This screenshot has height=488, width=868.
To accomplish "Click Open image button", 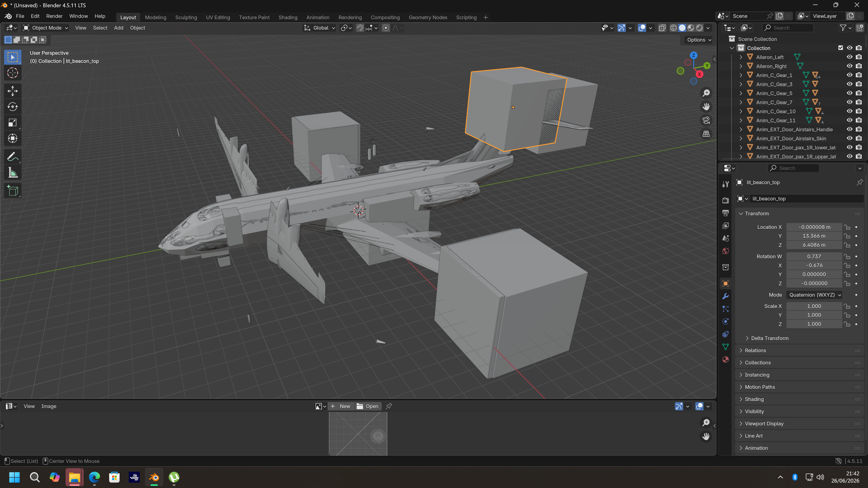I will coord(368,406).
